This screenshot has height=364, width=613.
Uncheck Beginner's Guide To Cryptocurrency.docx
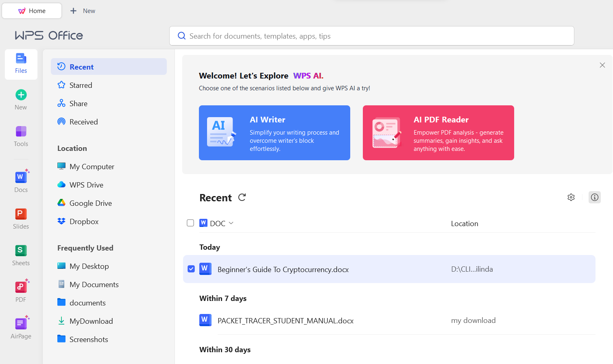coord(191,269)
